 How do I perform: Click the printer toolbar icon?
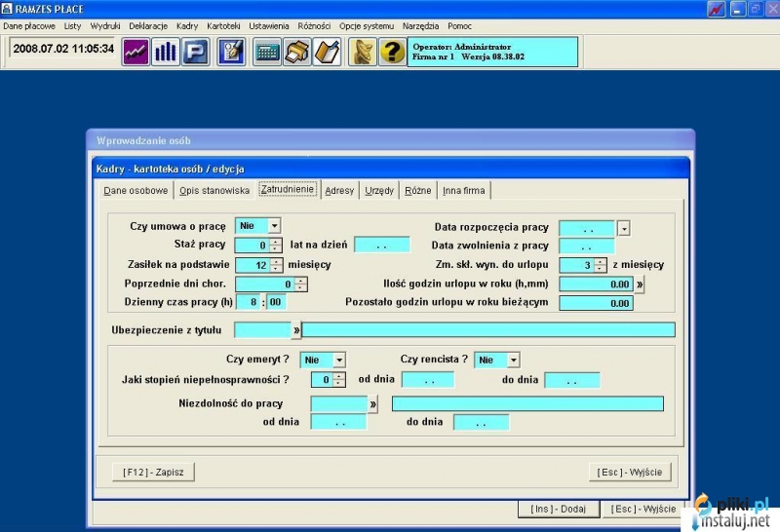click(x=297, y=52)
